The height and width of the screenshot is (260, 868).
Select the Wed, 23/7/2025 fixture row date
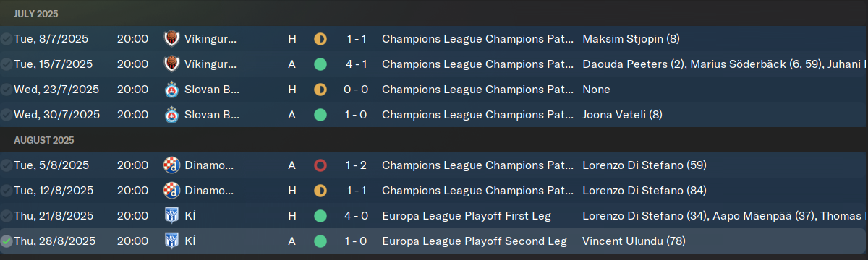coord(56,90)
